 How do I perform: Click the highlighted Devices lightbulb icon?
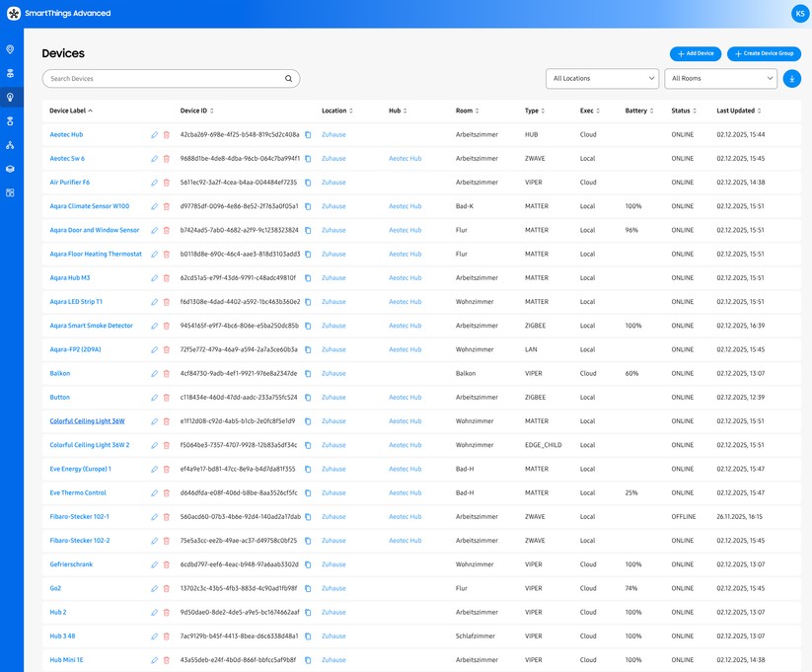coord(11,96)
